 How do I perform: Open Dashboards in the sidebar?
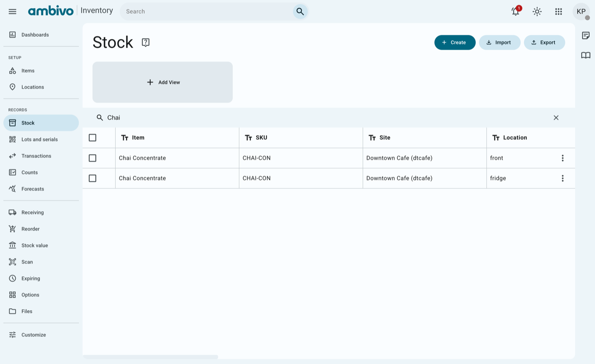coord(41,35)
